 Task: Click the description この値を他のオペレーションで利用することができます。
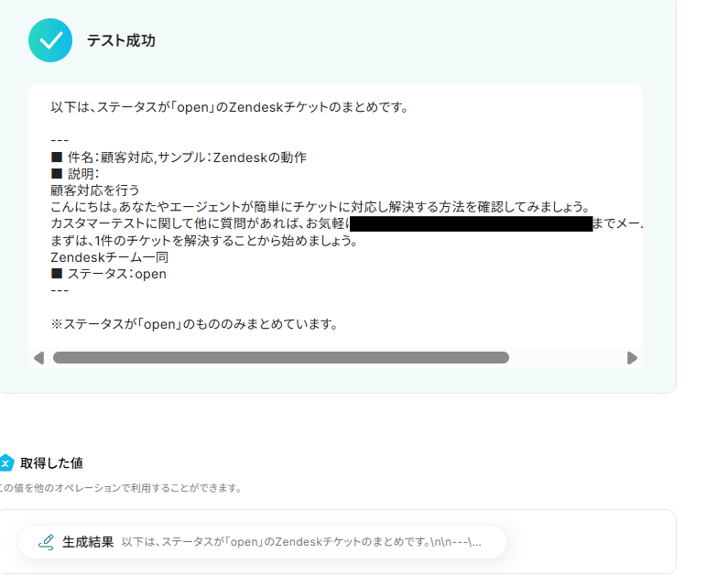click(x=121, y=488)
